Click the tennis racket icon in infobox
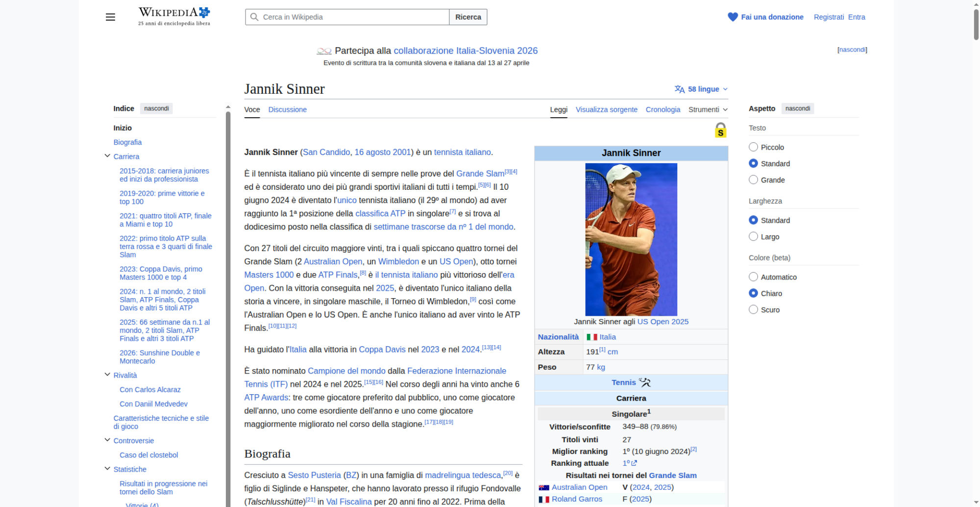This screenshot has height=507, width=980. (645, 382)
